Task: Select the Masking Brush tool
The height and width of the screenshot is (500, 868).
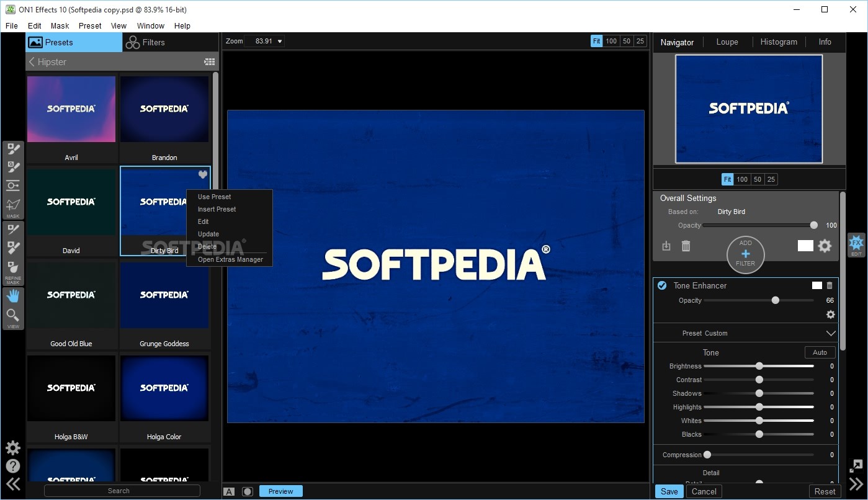Action: tap(13, 149)
